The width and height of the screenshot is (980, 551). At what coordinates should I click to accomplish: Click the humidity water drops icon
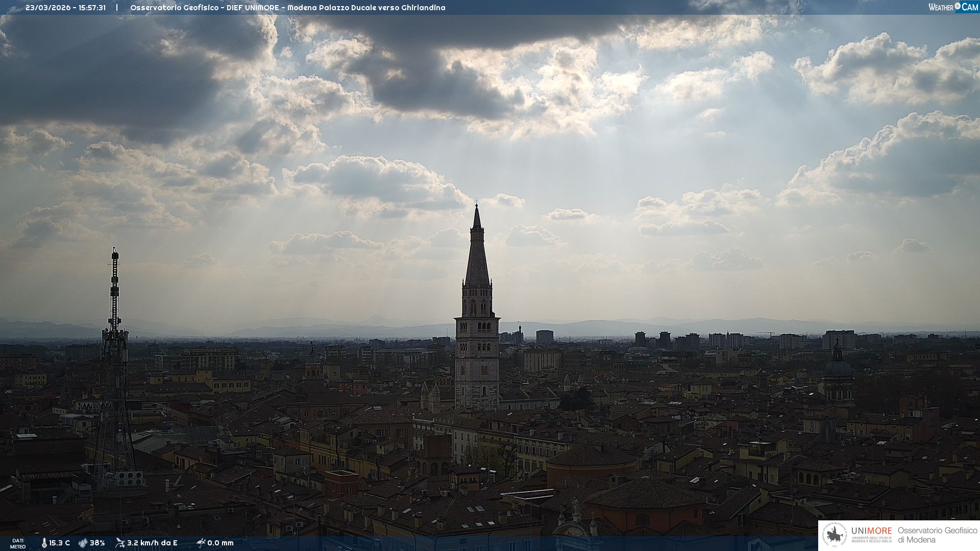(83, 543)
